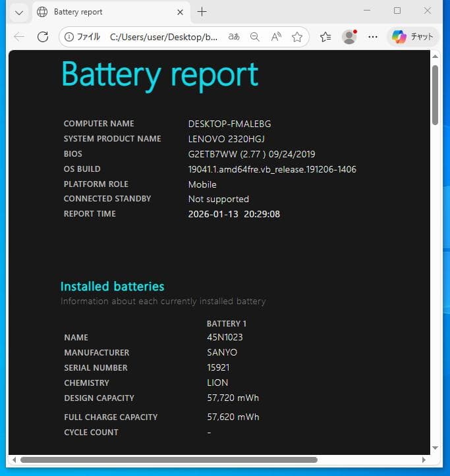The image size is (450, 476).
Task: Close the Battery report tab
Action: point(180,12)
